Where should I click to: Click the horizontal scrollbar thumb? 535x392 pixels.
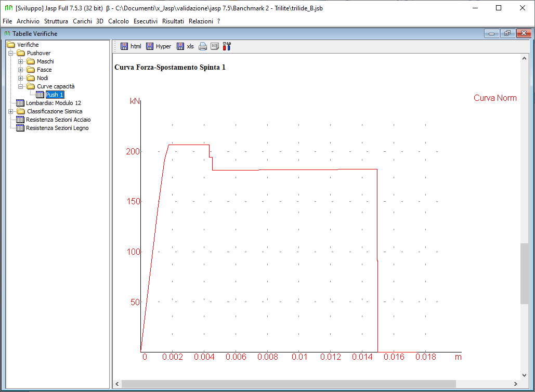tap(289, 384)
